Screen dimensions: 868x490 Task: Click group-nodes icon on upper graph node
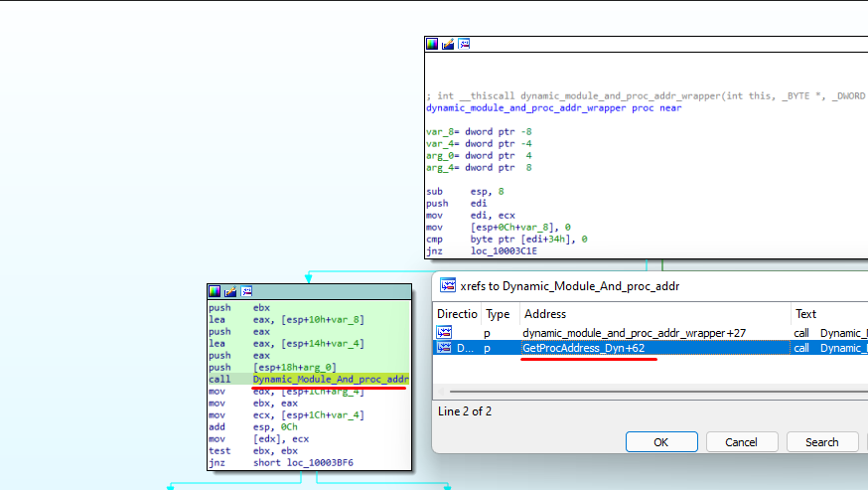(464, 44)
